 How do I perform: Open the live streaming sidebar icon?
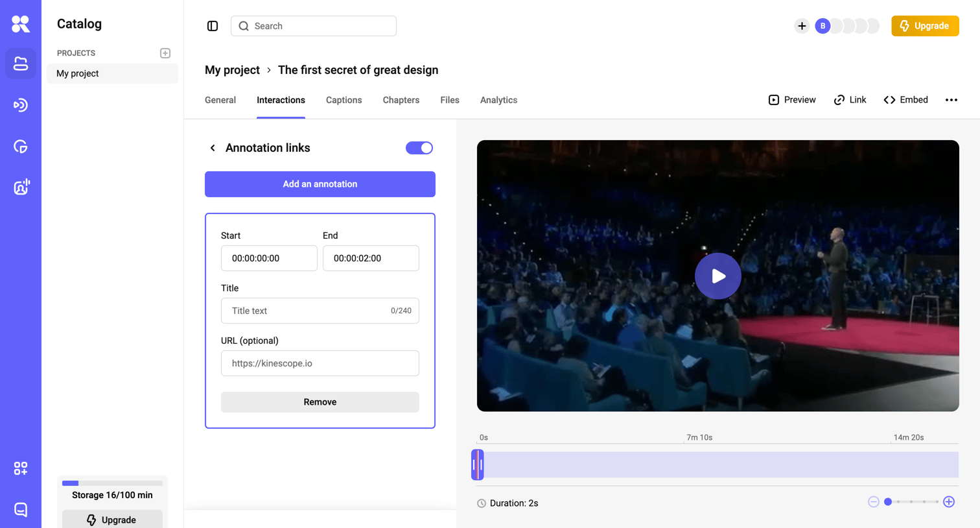[x=21, y=105]
